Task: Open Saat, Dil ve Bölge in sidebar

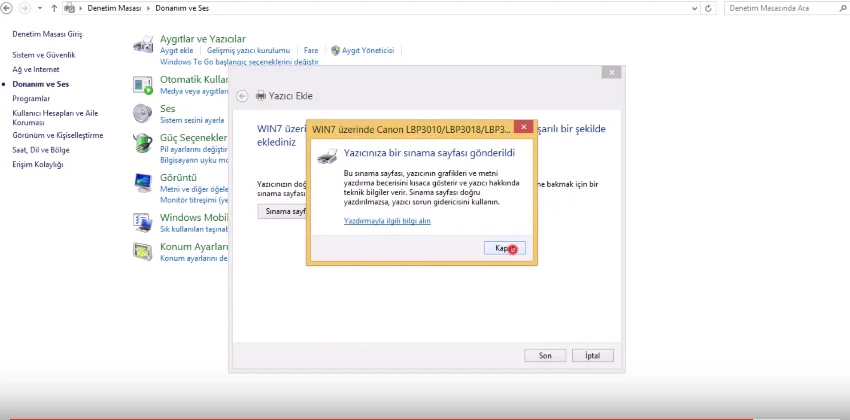Action: coord(41,150)
